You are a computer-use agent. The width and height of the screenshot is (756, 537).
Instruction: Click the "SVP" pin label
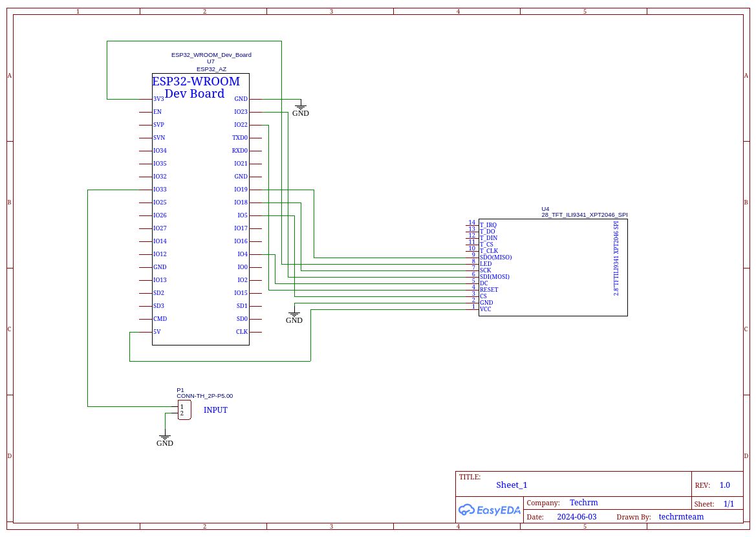pos(158,125)
